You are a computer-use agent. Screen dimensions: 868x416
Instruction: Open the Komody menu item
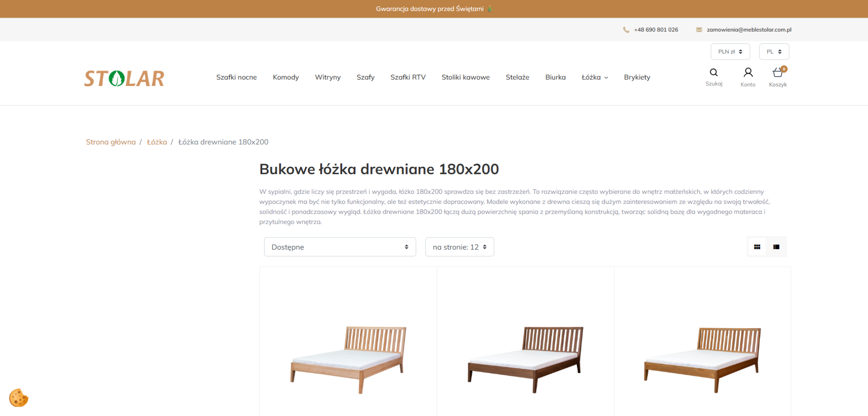[x=285, y=77]
